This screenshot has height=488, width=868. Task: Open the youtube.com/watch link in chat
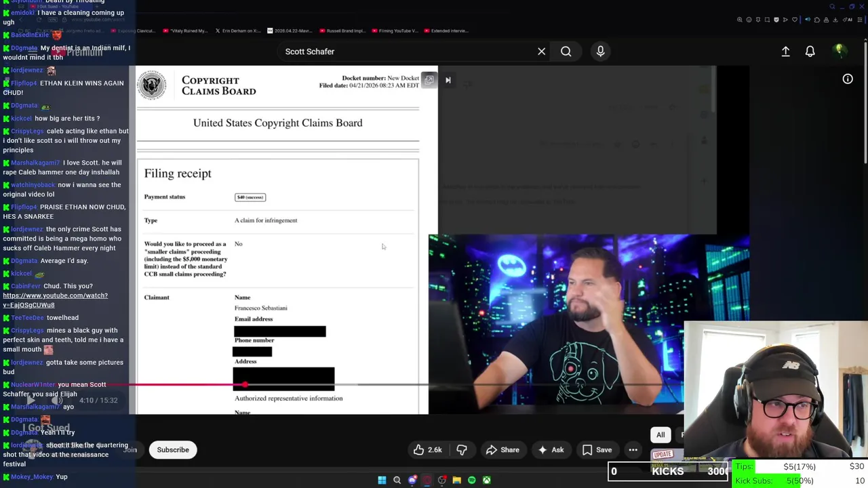pyautogui.click(x=55, y=300)
